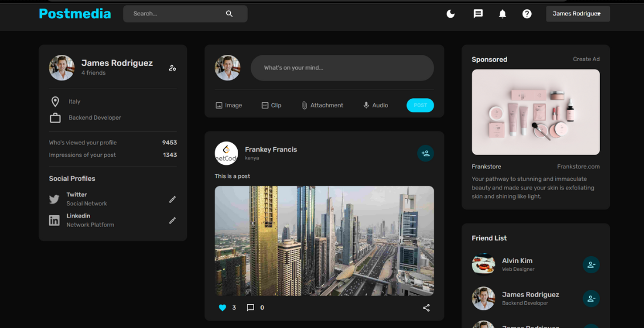Visit Frankstore.com link
The height and width of the screenshot is (328, 644).
pyautogui.click(x=578, y=167)
